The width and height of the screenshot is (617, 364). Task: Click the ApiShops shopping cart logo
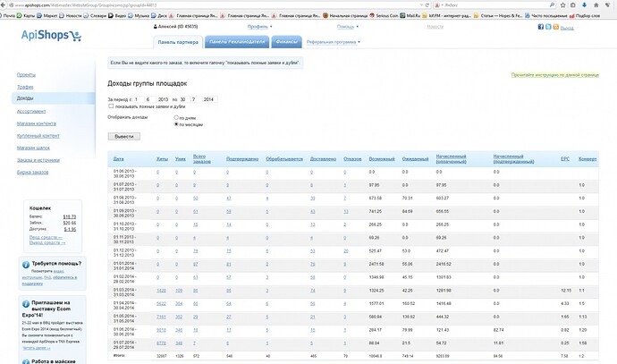51,35
